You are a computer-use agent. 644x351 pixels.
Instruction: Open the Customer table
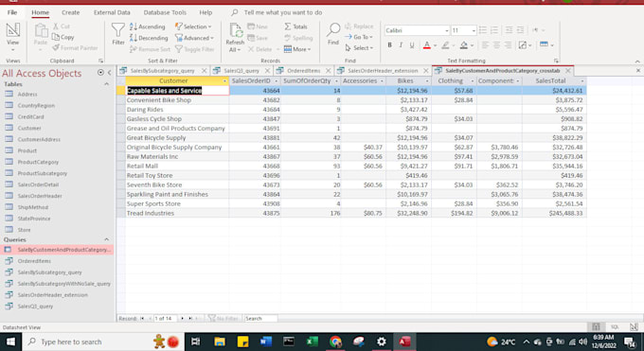point(29,128)
